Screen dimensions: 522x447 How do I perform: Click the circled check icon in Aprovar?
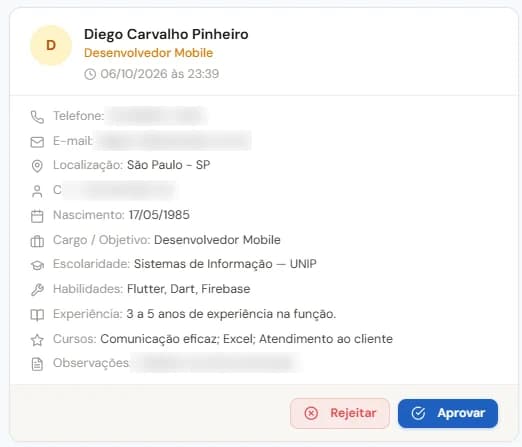[x=418, y=413]
